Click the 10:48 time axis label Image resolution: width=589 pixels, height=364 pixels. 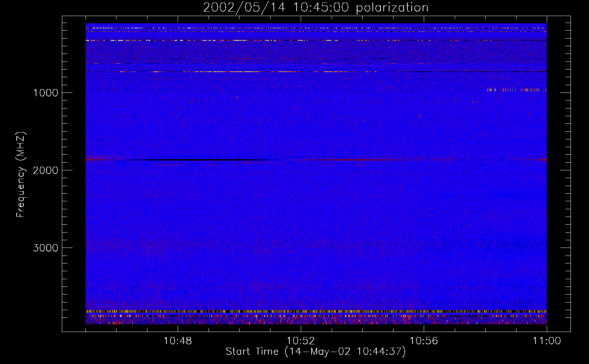coord(178,341)
